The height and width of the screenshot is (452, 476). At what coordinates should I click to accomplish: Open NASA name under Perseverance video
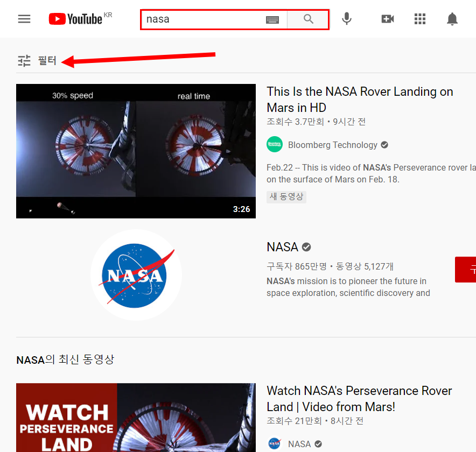click(299, 444)
